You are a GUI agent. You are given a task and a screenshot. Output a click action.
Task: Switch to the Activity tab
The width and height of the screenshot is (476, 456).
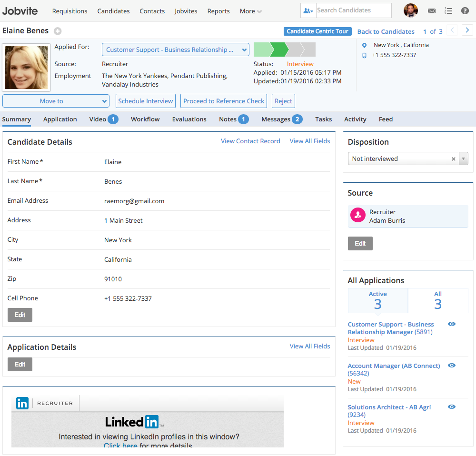pyautogui.click(x=355, y=119)
